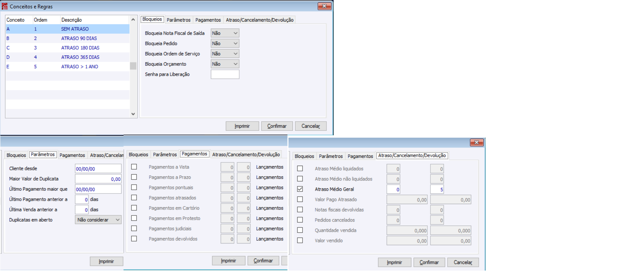The width and height of the screenshot is (644, 275).
Task: Open Pagamentos tab in the window listing concepts
Action: 208,20
